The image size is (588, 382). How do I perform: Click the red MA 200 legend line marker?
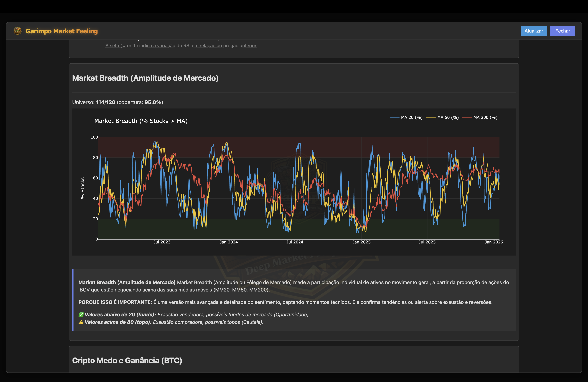(467, 117)
